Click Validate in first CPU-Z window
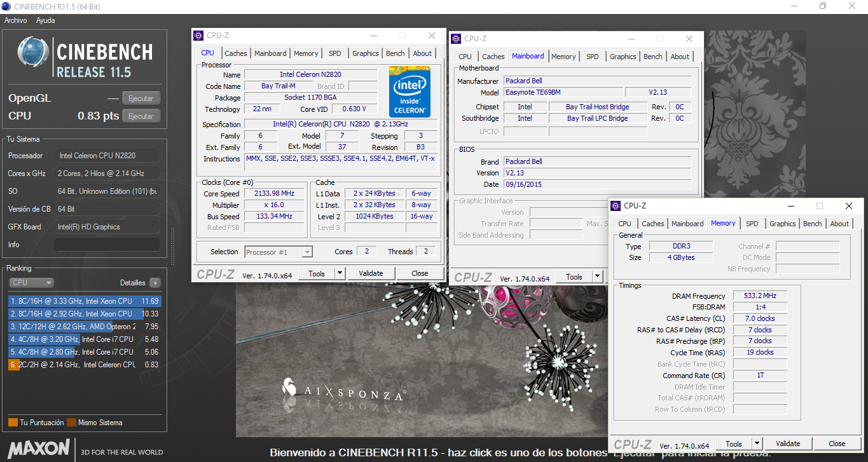Image resolution: width=868 pixels, height=462 pixels. coord(371,273)
